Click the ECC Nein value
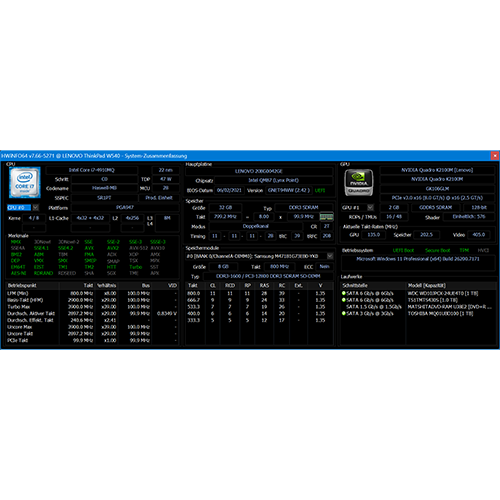Screen dimensions: 500x500 [x=324, y=267]
